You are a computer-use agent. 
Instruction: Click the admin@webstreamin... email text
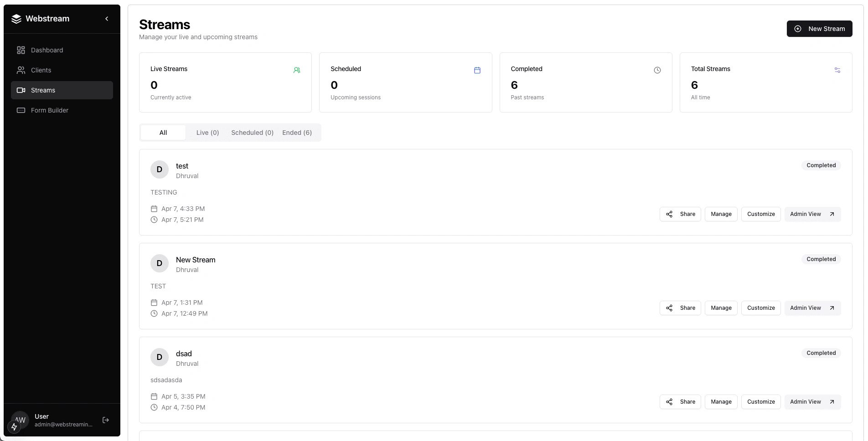[63, 425]
